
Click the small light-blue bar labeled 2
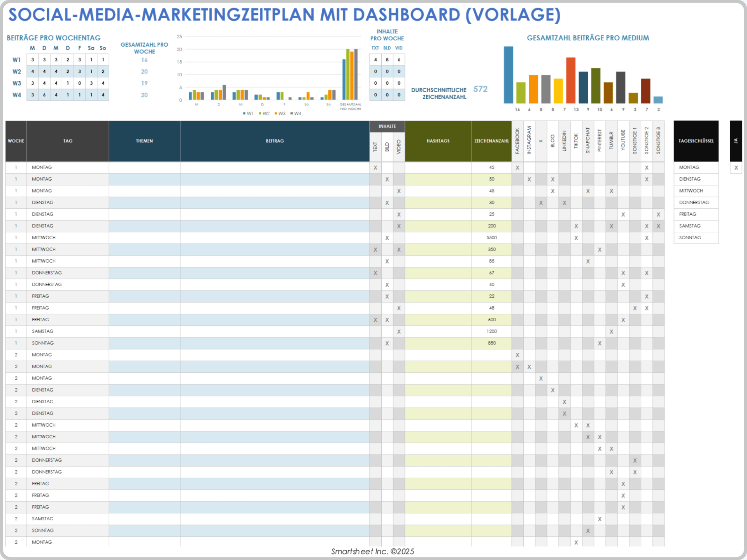[658, 100]
